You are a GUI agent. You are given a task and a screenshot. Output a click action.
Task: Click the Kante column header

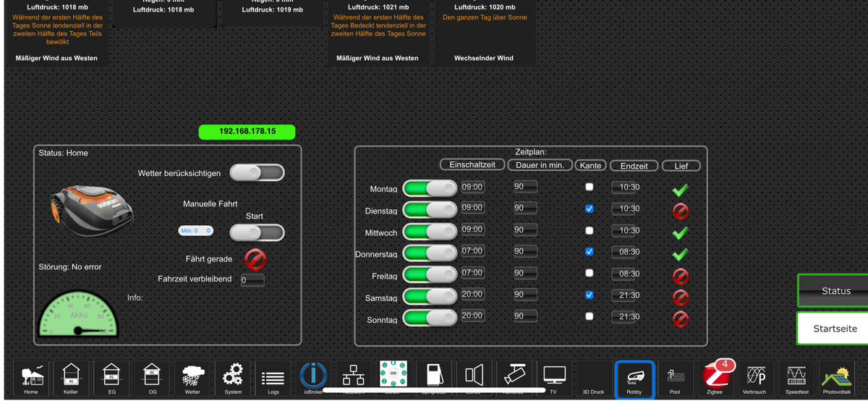tap(591, 166)
